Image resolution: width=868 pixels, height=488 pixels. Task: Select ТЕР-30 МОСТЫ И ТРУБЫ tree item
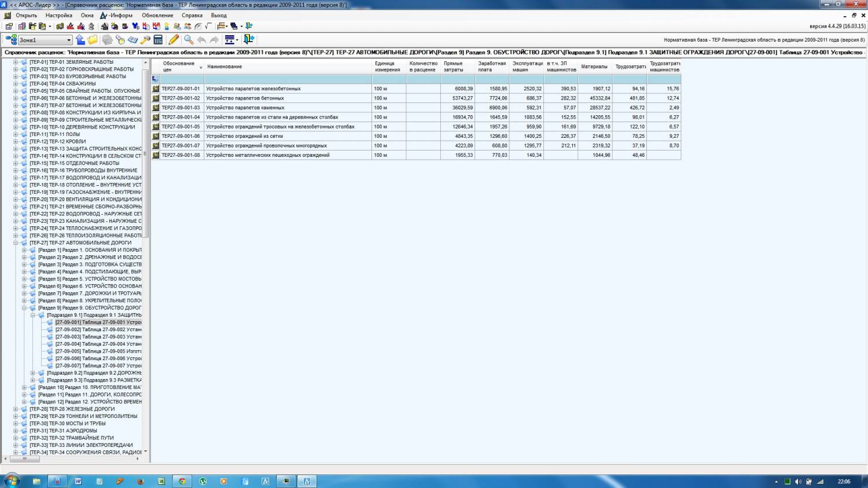[x=68, y=424]
